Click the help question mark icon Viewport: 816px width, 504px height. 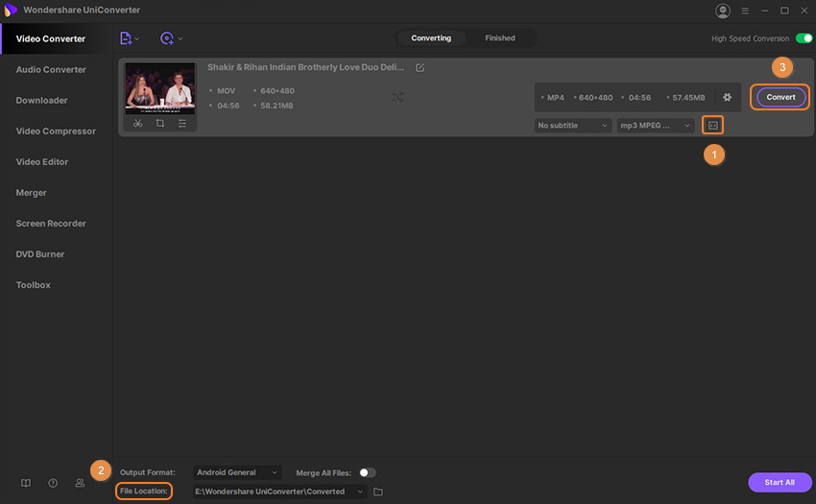[x=53, y=483]
